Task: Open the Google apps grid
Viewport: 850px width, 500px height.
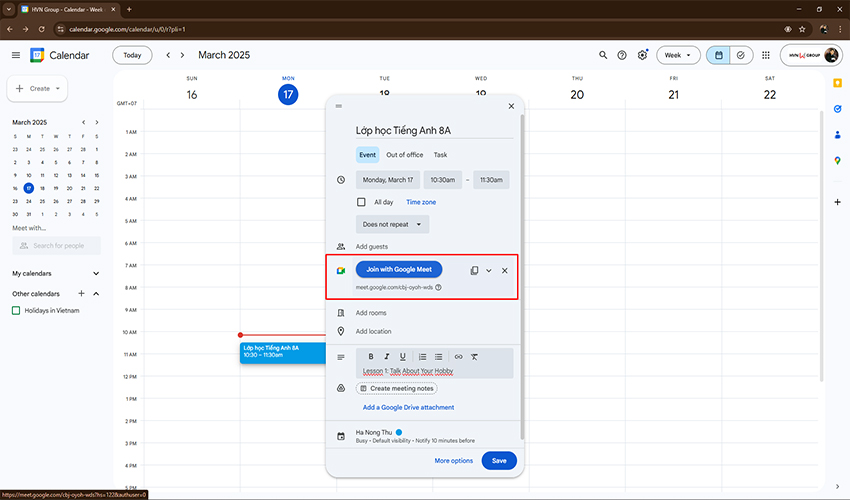Action: (x=765, y=55)
